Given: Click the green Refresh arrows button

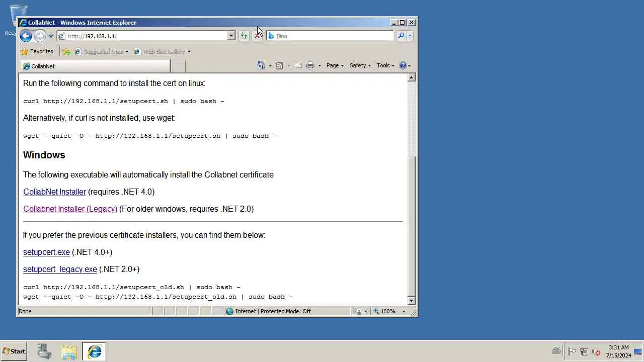Looking at the screenshot, I should (244, 36).
